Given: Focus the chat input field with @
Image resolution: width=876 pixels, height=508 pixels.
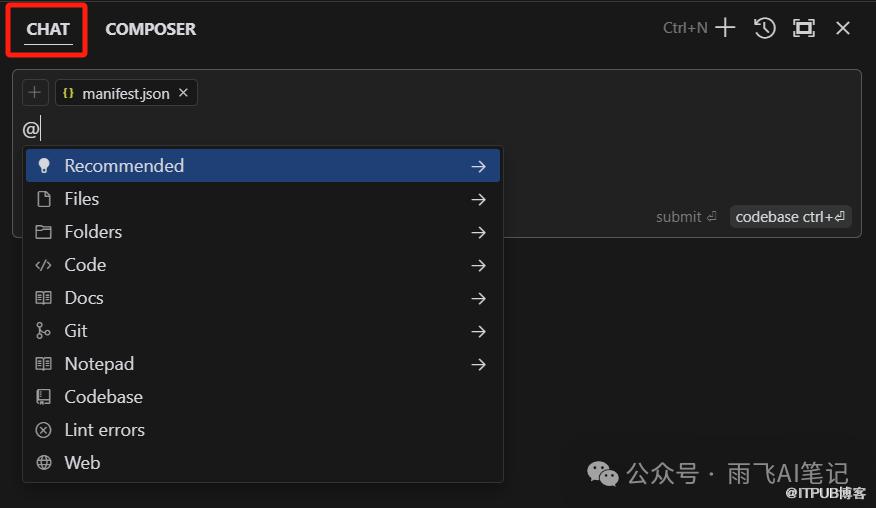Looking at the screenshot, I should click(436, 129).
